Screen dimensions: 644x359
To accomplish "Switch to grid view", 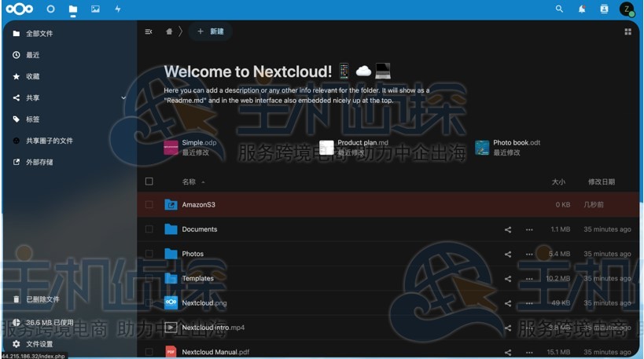I will 627,31.
